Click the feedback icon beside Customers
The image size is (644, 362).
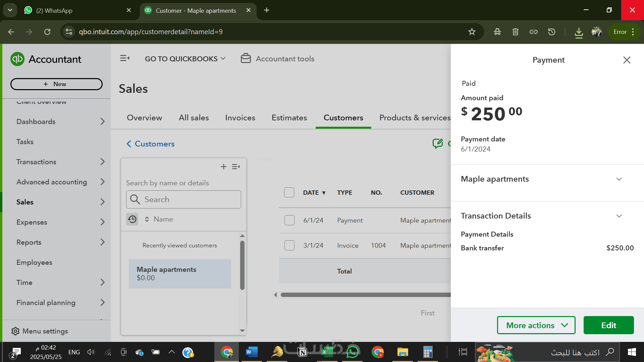click(x=437, y=144)
